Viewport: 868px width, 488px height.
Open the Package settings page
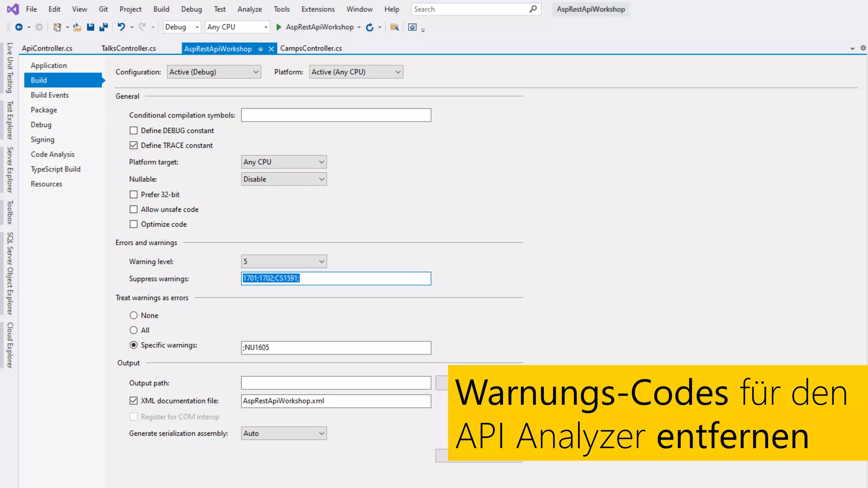[44, 110]
